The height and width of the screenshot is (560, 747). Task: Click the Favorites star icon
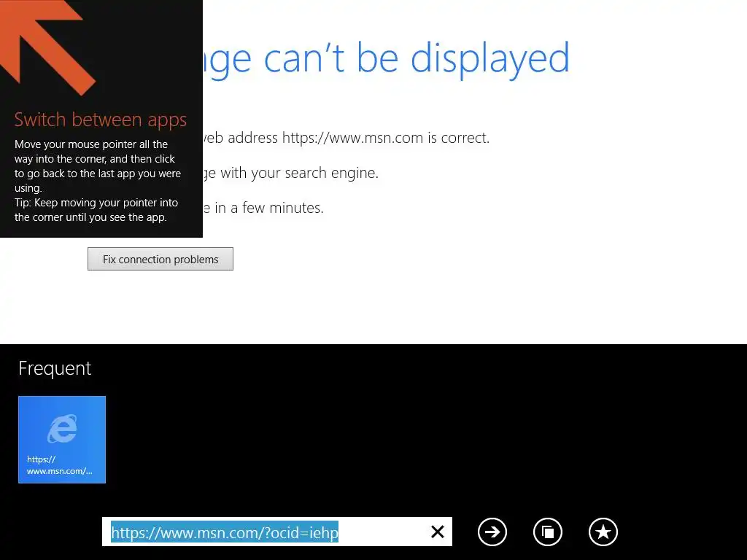click(x=603, y=532)
